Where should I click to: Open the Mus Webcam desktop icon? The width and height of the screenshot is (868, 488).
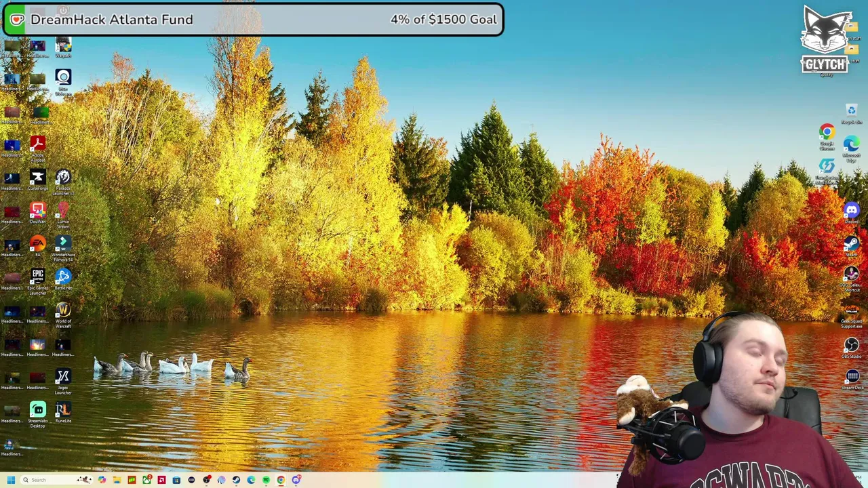click(63, 83)
